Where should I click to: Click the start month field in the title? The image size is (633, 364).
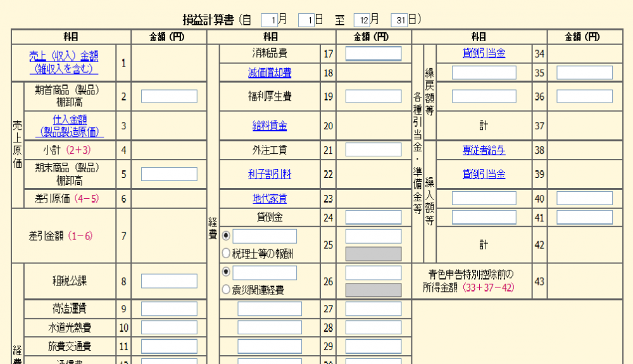[269, 20]
